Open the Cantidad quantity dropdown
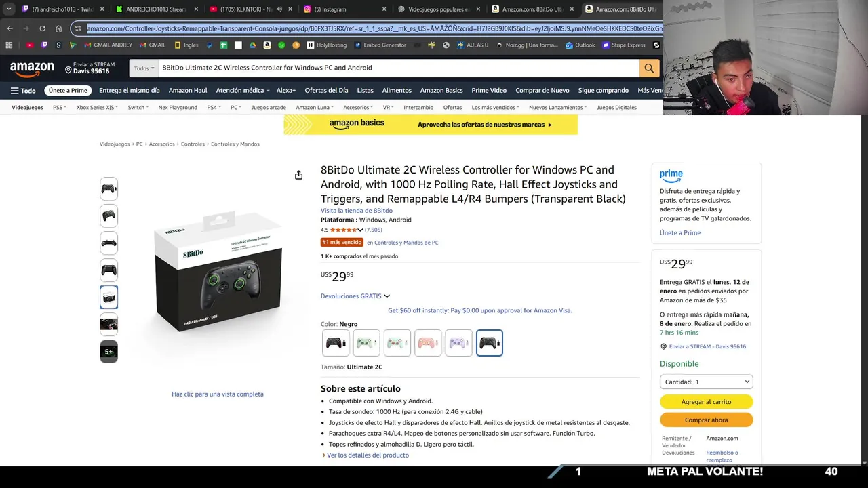This screenshot has width=868, height=488. 706,382
